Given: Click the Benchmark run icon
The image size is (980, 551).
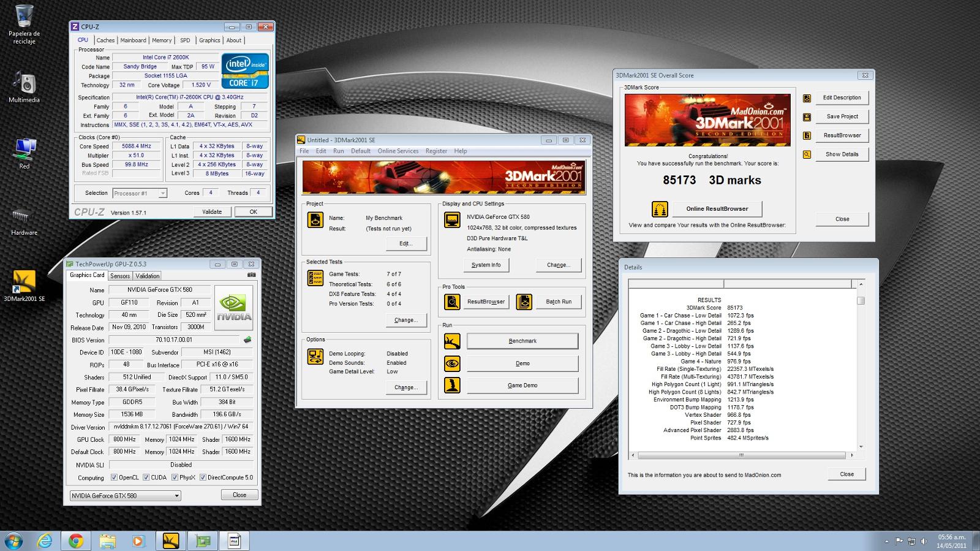Looking at the screenshot, I should point(452,341).
